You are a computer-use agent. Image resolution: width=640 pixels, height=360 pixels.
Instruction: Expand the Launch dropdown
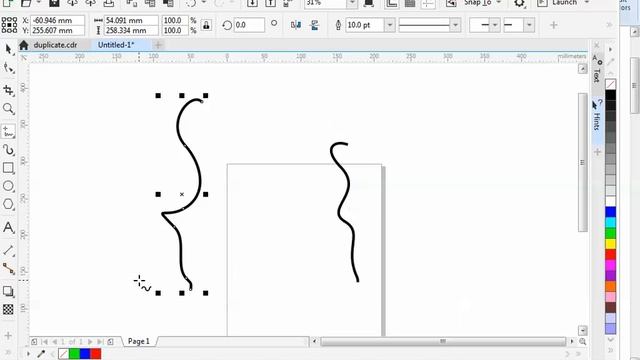click(x=587, y=3)
